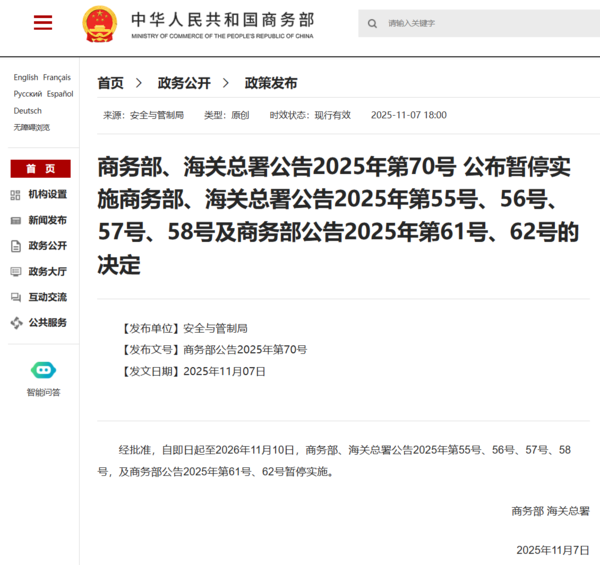Switch language to Deutsch

point(28,111)
